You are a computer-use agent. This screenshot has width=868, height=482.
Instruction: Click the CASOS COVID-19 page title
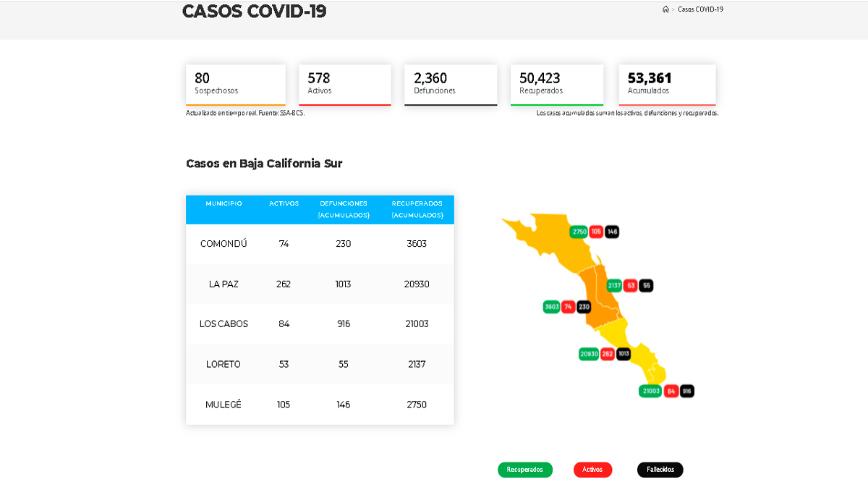click(254, 12)
